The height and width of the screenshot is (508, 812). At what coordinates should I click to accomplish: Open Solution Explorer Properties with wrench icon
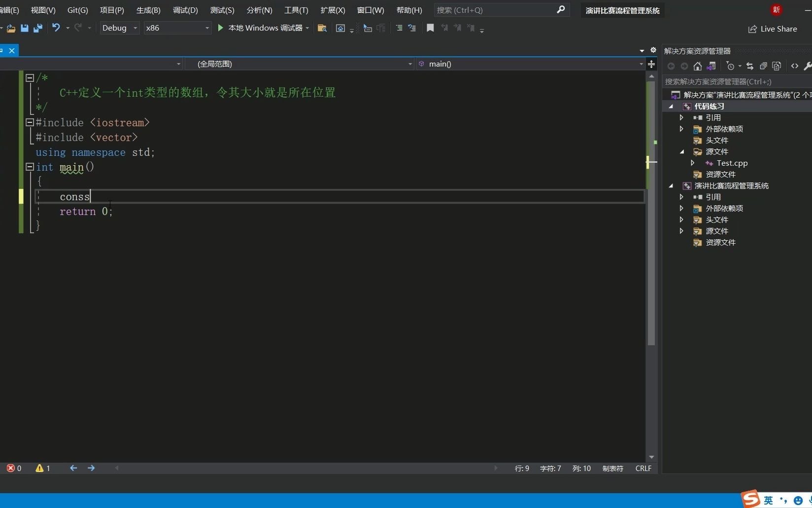click(x=808, y=66)
